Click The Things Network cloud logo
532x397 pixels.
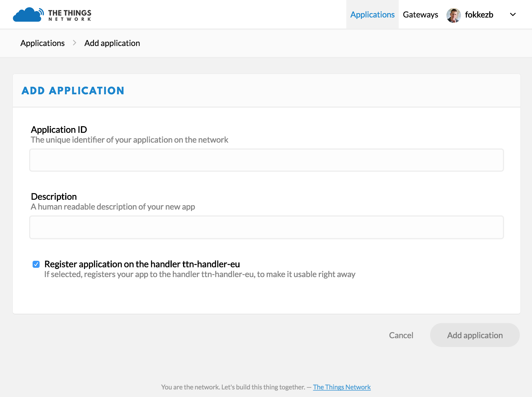point(28,15)
